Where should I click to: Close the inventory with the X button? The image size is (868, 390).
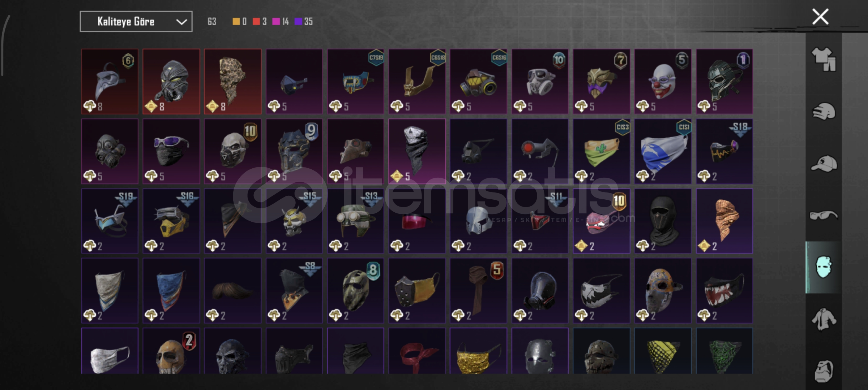pos(820,17)
